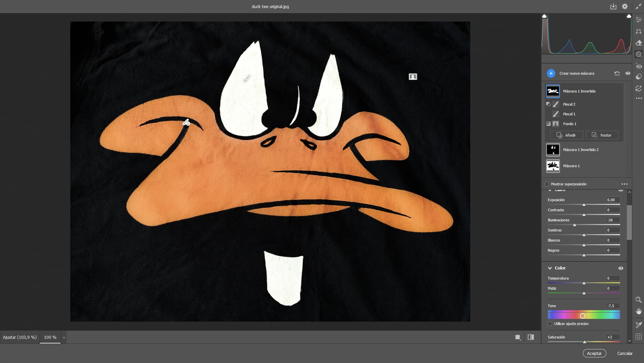Click the Crear nueva máscara label
The width and height of the screenshot is (644, 363).
coord(577,73)
